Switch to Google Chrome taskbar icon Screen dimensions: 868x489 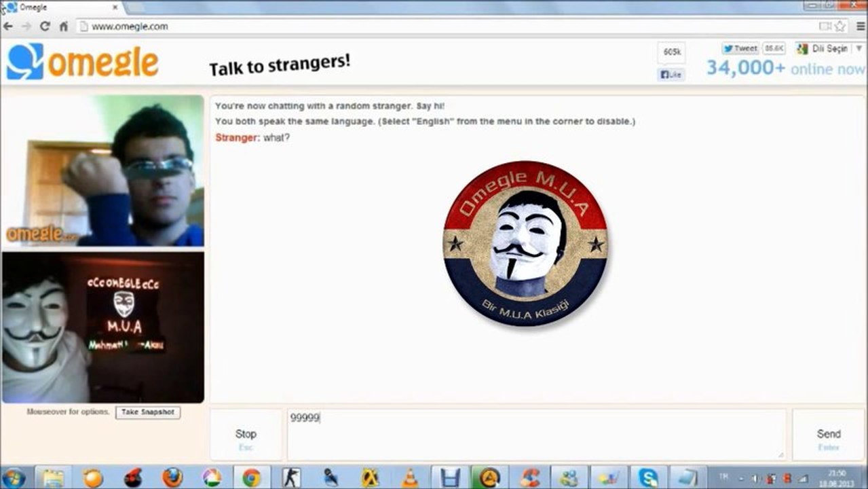click(252, 478)
